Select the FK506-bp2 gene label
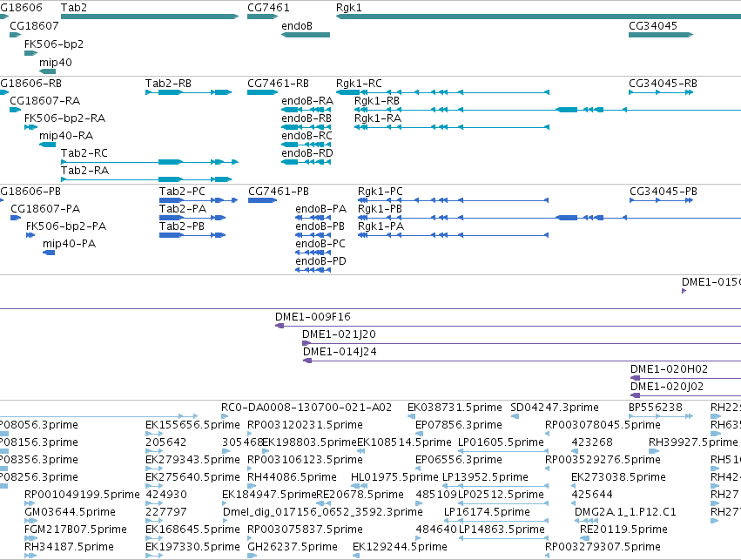The image size is (741, 560). tap(54, 44)
